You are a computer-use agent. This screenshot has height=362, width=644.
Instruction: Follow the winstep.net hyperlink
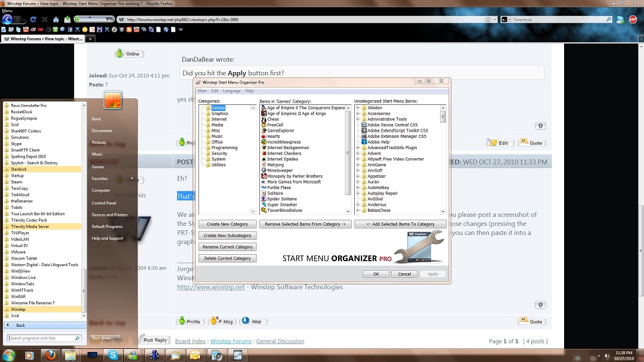pos(210,287)
